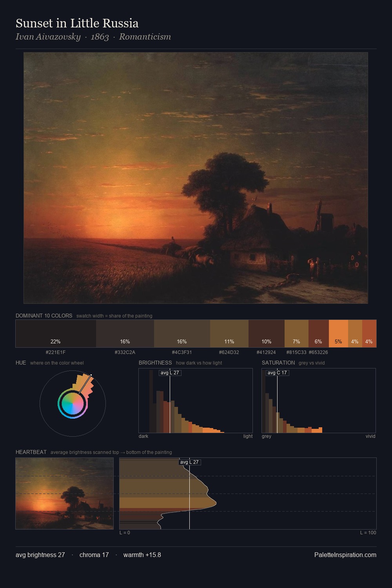
Task: Click the hex code #624D32
Action: tap(229, 352)
